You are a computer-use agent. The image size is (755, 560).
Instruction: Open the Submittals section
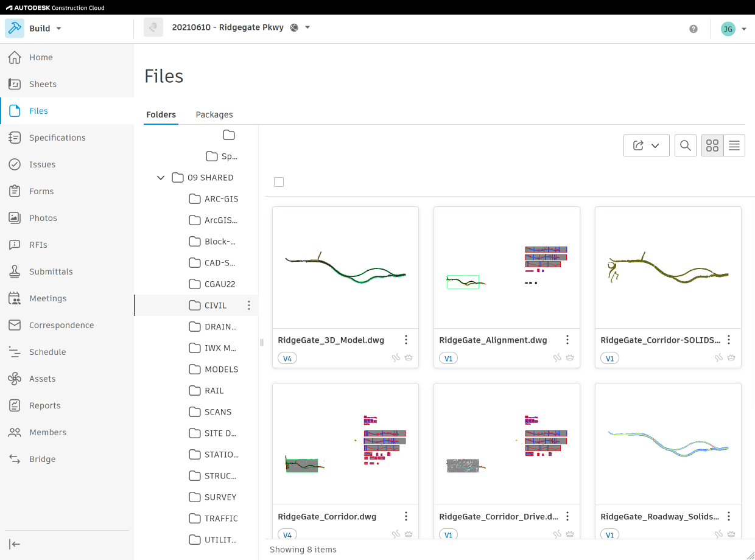67,271
